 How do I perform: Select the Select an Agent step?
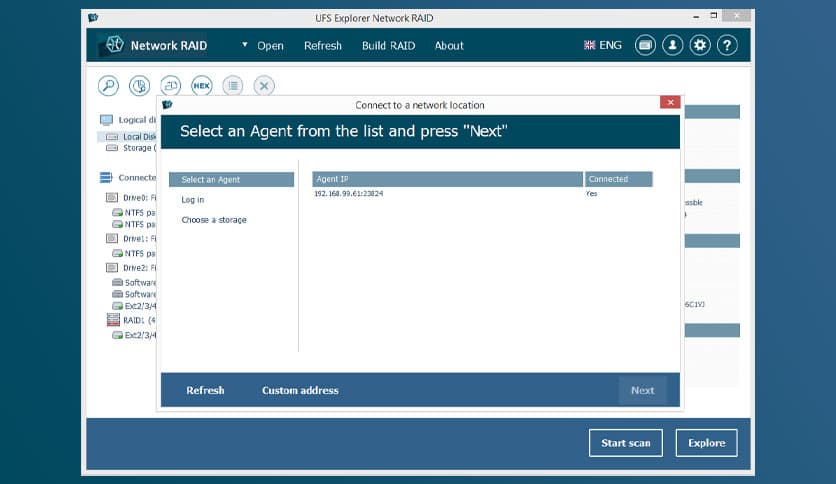(231, 180)
